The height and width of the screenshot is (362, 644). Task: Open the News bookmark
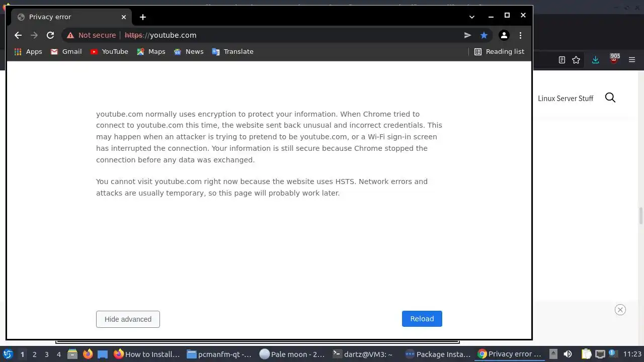(189, 51)
